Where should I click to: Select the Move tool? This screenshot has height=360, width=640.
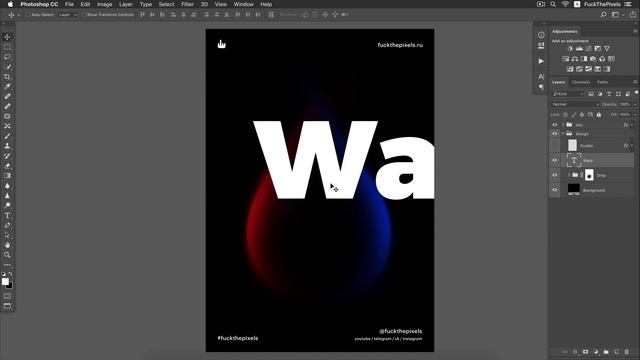point(7,37)
